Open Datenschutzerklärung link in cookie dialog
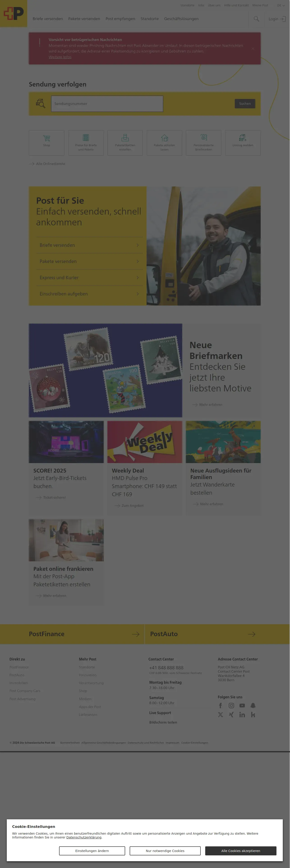This screenshot has height=868, width=290. [84, 837]
